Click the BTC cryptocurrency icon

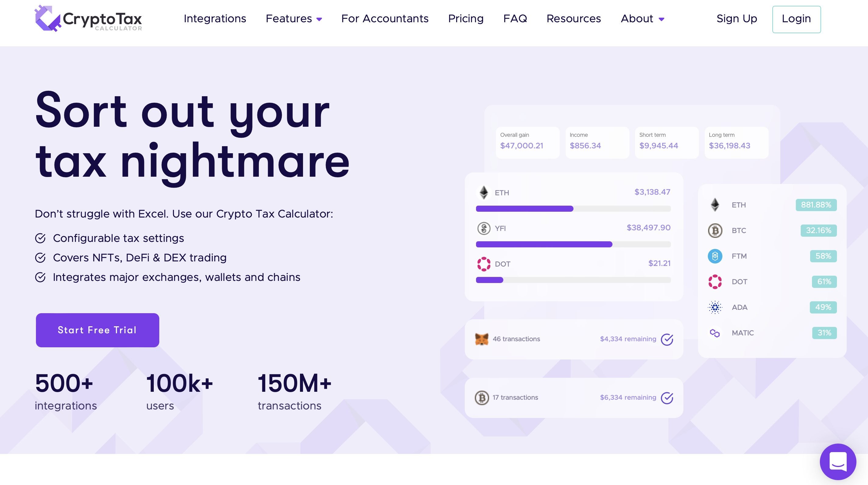714,230
